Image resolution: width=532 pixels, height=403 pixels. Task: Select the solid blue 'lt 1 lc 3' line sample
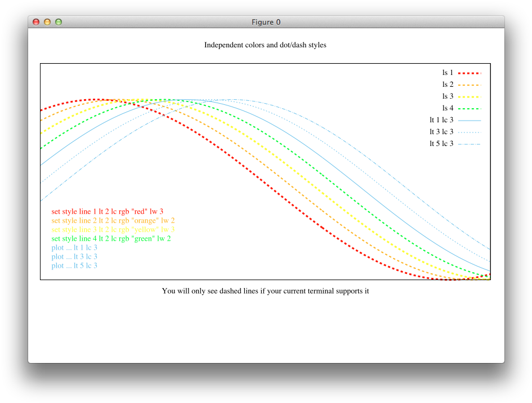tap(469, 119)
